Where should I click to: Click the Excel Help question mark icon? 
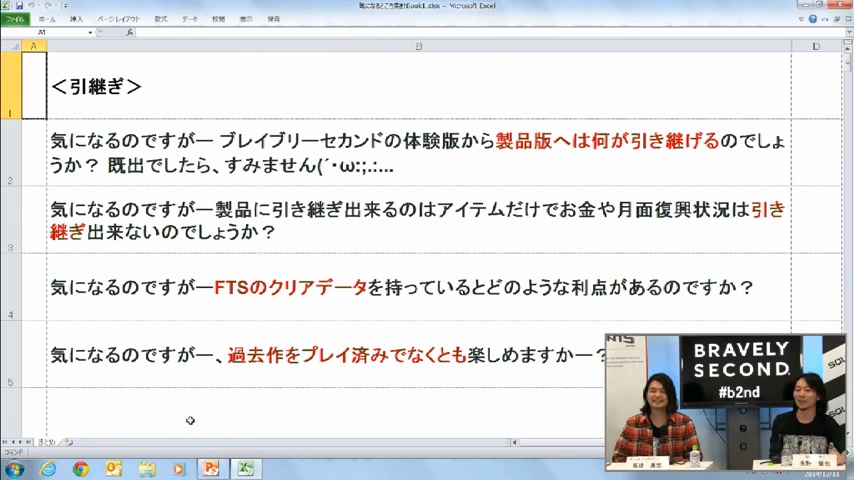[x=813, y=19]
